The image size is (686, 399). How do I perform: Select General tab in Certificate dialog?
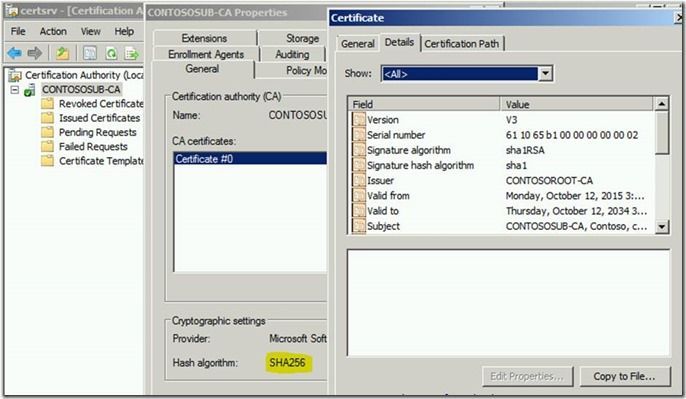tap(358, 44)
